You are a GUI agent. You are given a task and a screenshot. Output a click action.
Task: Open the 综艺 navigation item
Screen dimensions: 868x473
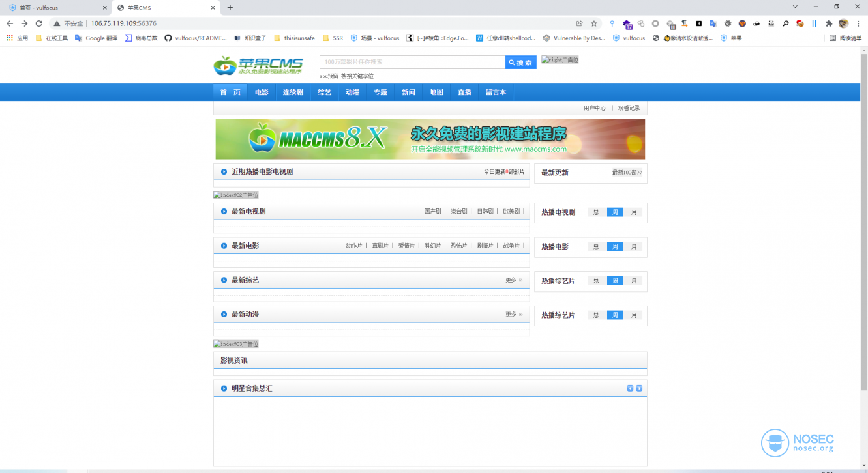(x=324, y=93)
